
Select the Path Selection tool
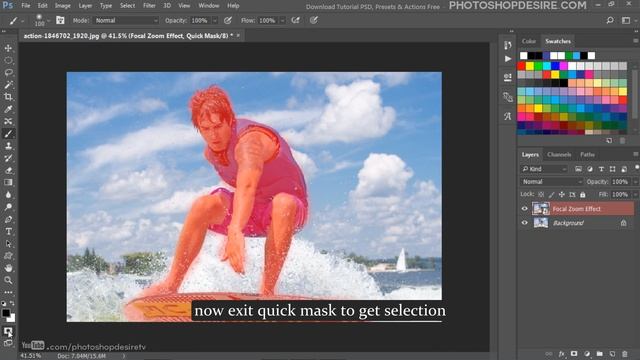click(8, 244)
